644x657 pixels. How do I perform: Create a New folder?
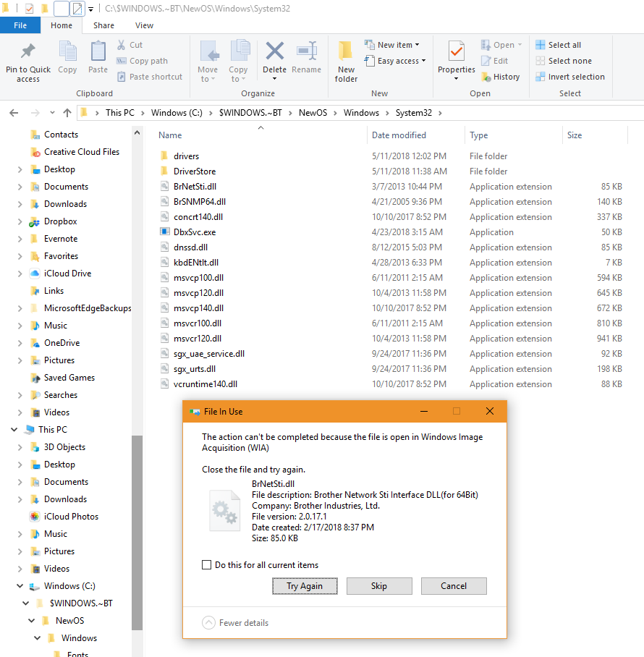pyautogui.click(x=346, y=62)
